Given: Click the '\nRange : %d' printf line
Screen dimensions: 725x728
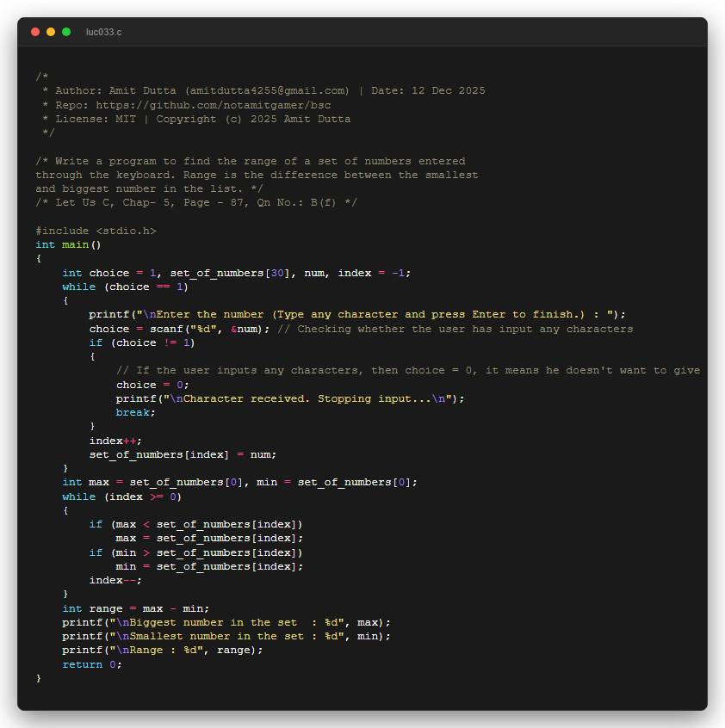Looking at the screenshot, I should [162, 651].
